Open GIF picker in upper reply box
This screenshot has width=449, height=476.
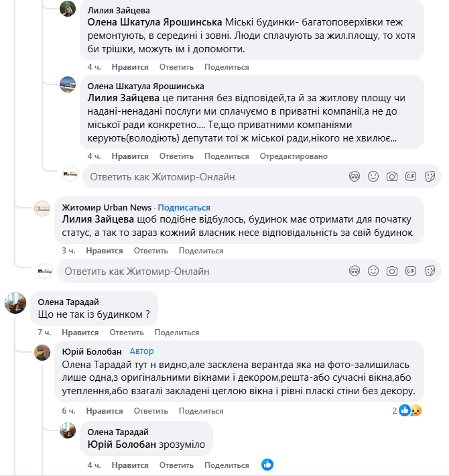[x=411, y=176]
